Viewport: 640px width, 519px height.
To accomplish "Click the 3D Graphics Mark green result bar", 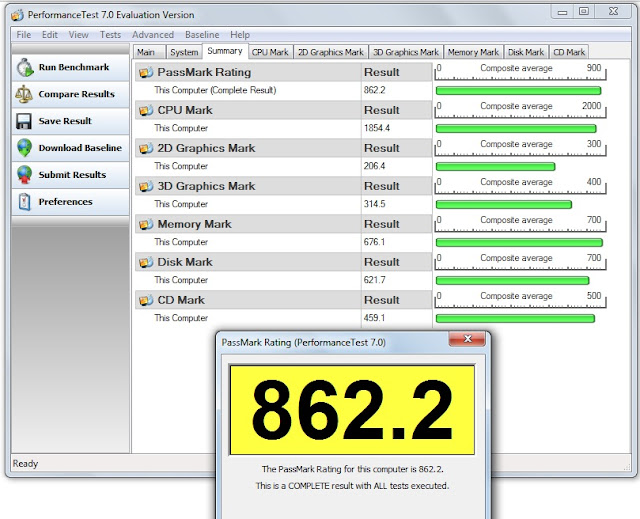I will 504,204.
